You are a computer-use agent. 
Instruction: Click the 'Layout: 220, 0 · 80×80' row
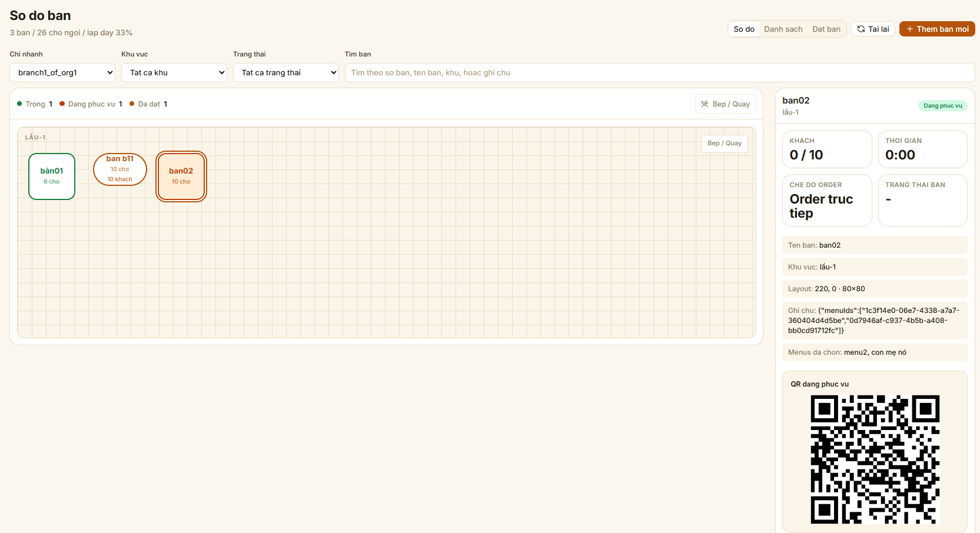[875, 289]
